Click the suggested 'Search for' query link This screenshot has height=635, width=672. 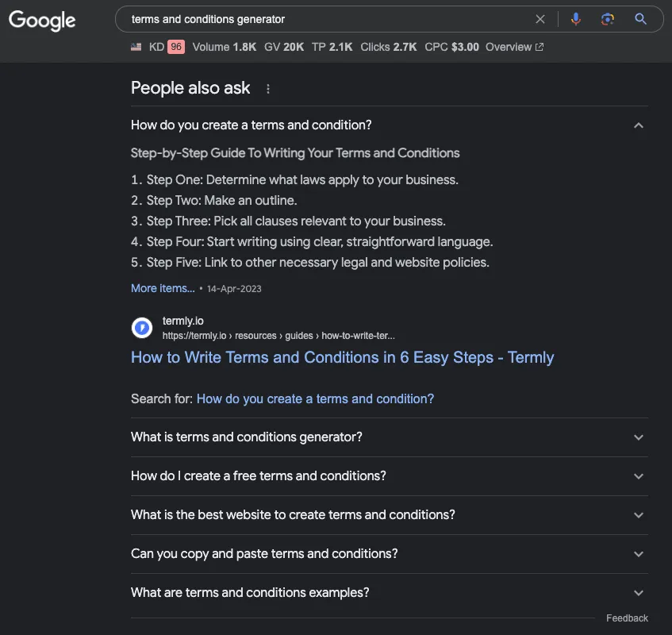point(314,398)
